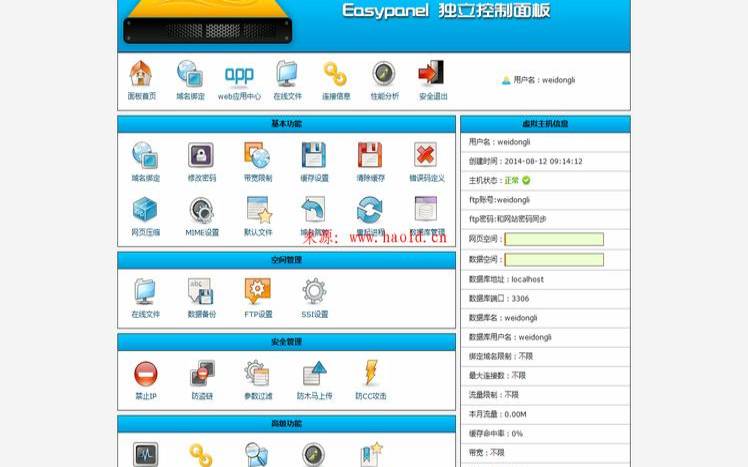Click the gold chain icon in 高级功能

(201, 455)
